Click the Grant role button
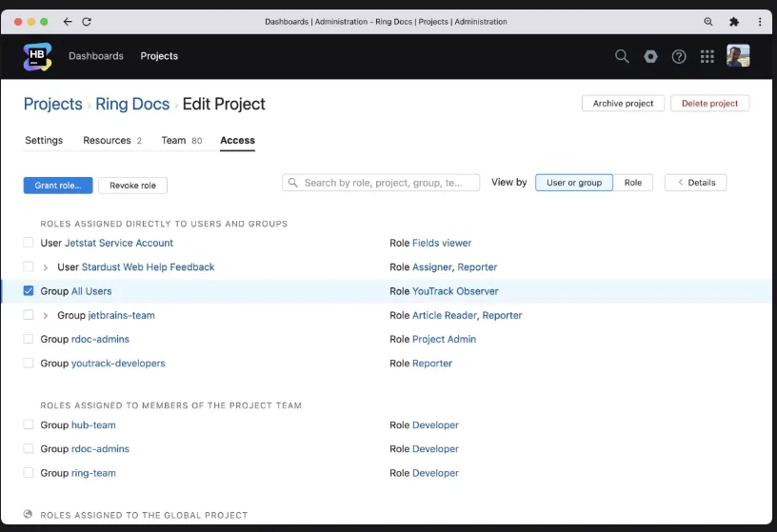This screenshot has width=777, height=532. pyautogui.click(x=58, y=186)
